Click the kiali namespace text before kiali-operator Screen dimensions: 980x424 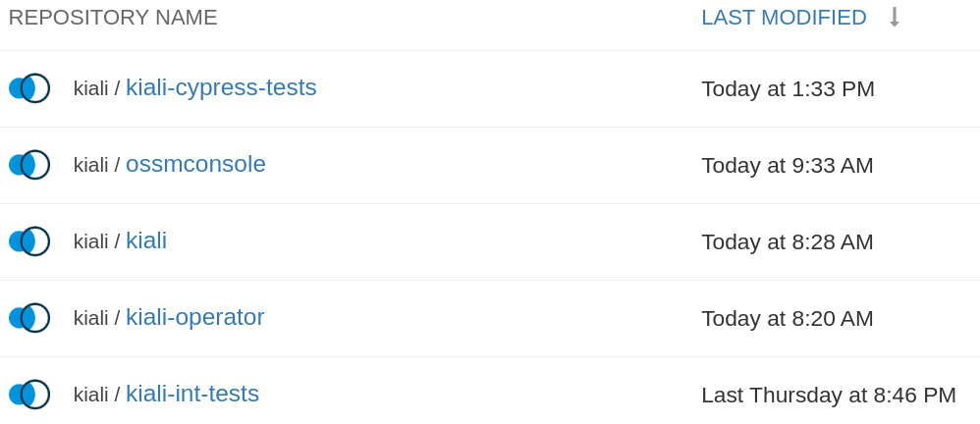tap(90, 318)
